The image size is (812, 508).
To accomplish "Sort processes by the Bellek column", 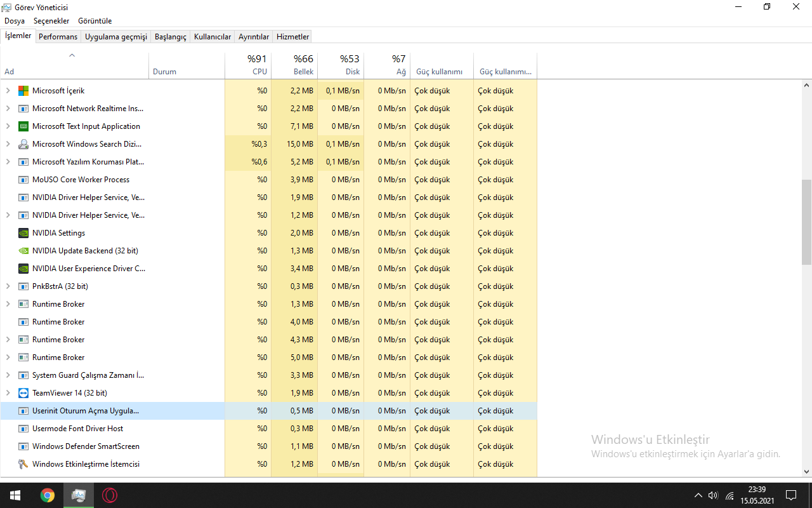I will point(294,65).
